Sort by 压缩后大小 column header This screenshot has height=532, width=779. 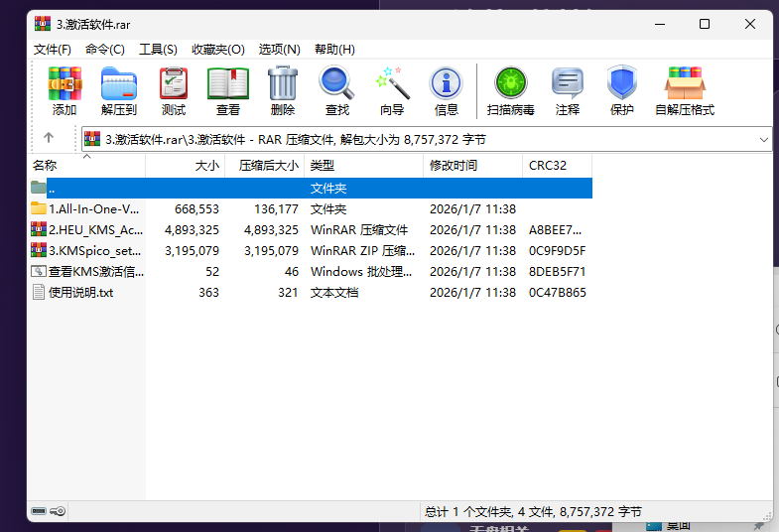(265, 166)
